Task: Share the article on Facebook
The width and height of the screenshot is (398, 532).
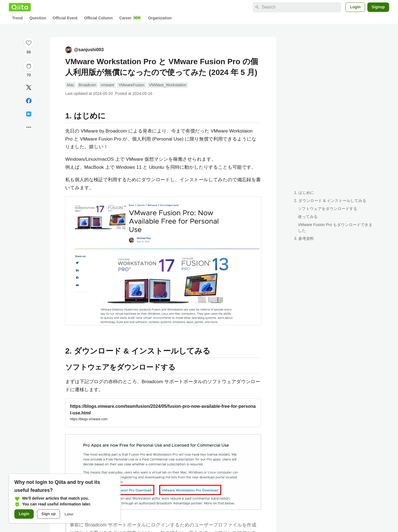Action: (29, 101)
